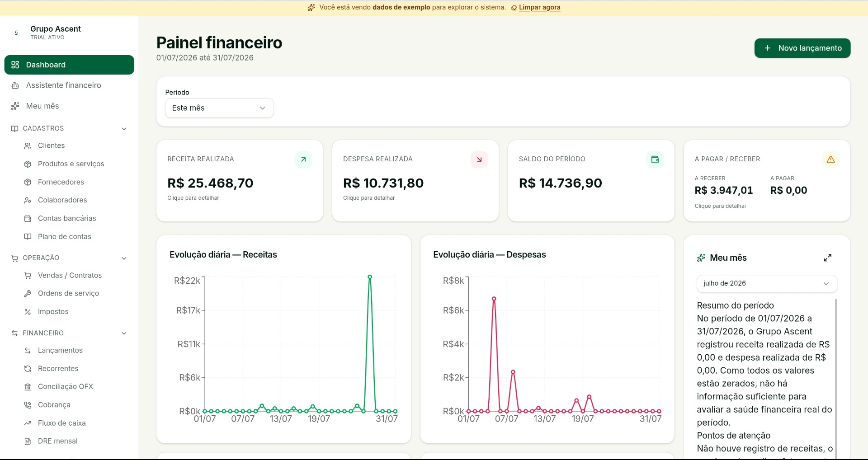Collapse the FINANCEIRO section
Viewport: 868px width, 460px height.
point(124,333)
